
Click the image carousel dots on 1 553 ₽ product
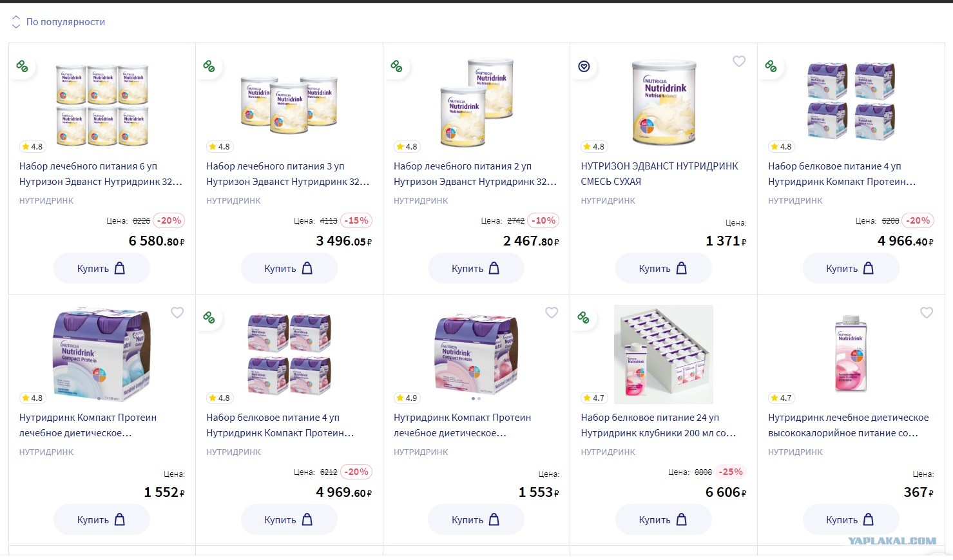(x=477, y=399)
